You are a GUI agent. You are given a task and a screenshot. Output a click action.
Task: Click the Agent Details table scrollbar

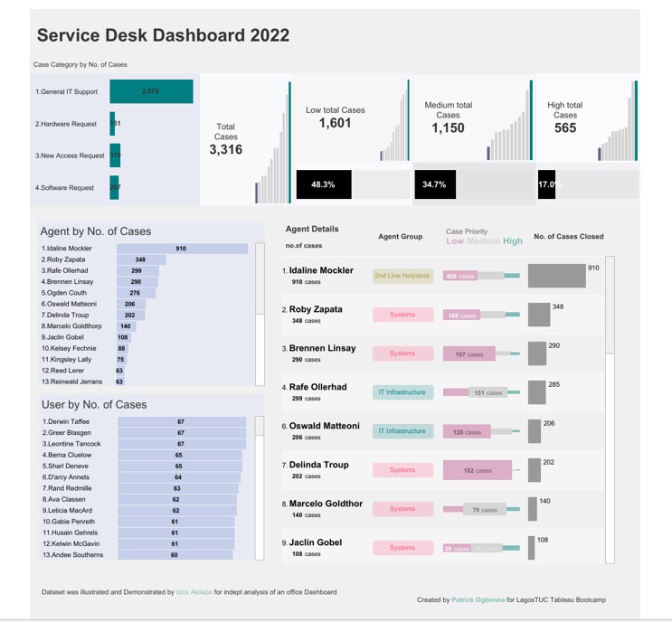[x=610, y=410]
